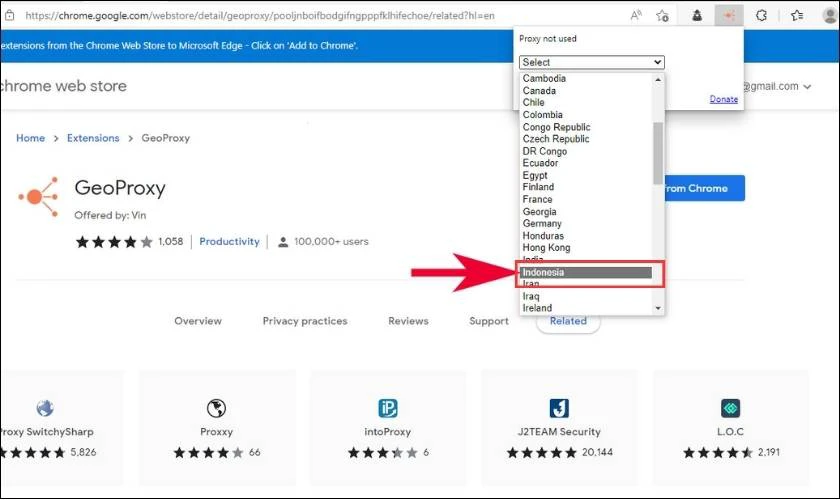Add page to favorites star icon
Viewport: 840px width, 500px height.
pyautogui.click(x=663, y=16)
